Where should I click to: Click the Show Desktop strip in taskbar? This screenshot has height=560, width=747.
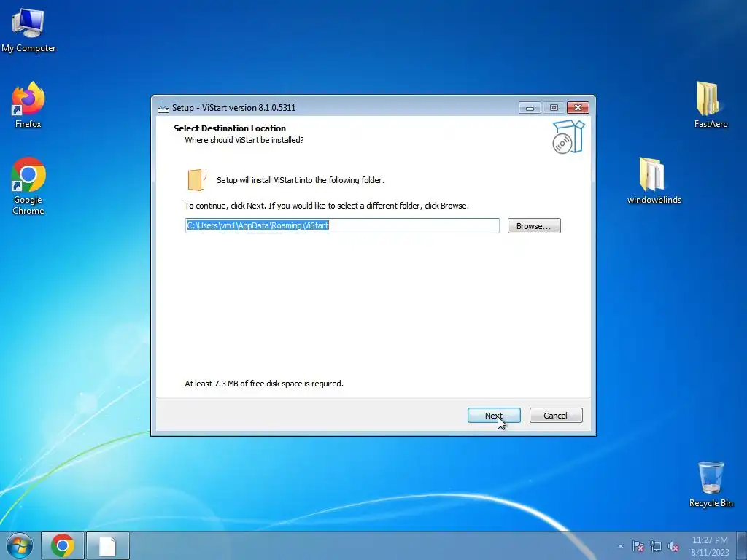743,545
